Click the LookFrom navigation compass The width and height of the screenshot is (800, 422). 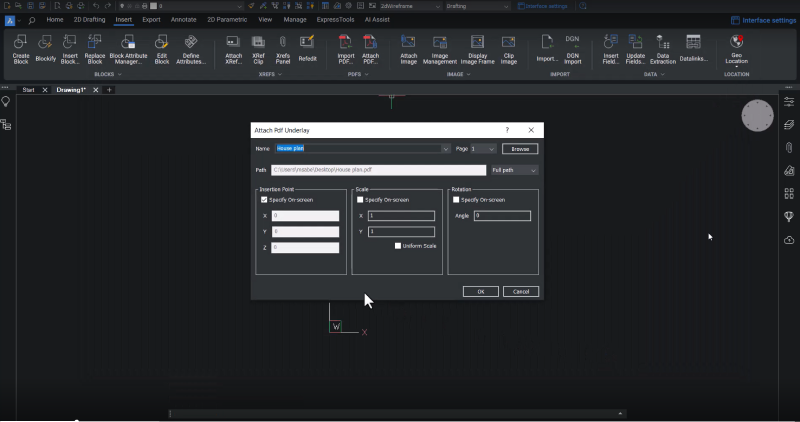click(757, 115)
